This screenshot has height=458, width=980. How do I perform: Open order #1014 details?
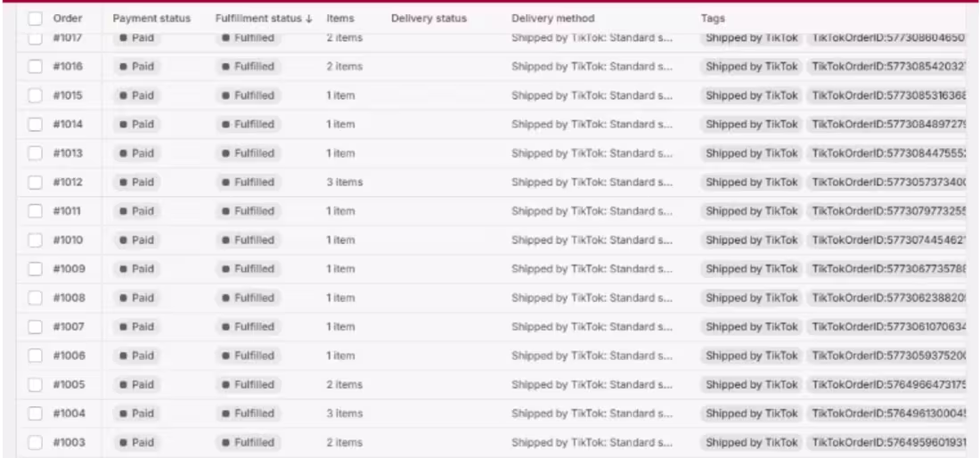point(68,125)
